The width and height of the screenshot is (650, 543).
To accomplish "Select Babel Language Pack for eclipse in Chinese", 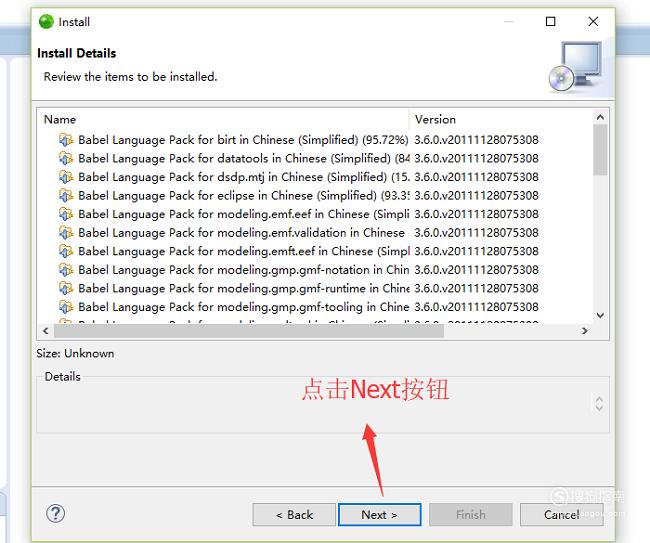I will coord(244,195).
